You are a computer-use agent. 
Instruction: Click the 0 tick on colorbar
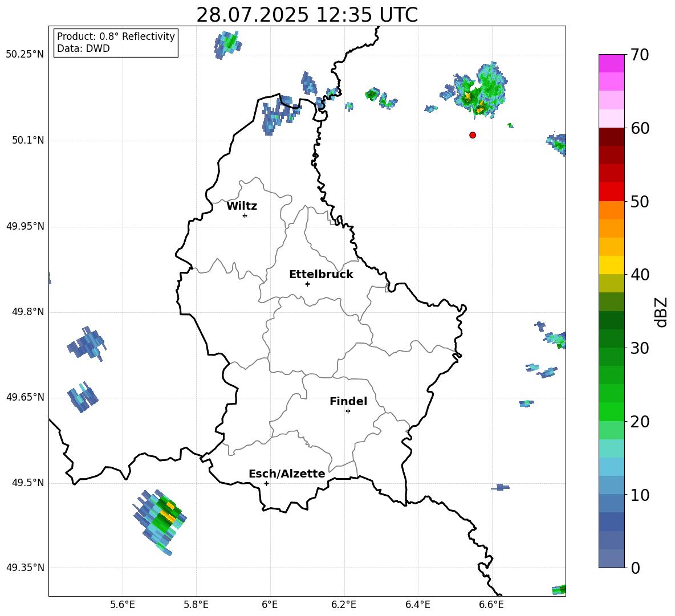[635, 568]
